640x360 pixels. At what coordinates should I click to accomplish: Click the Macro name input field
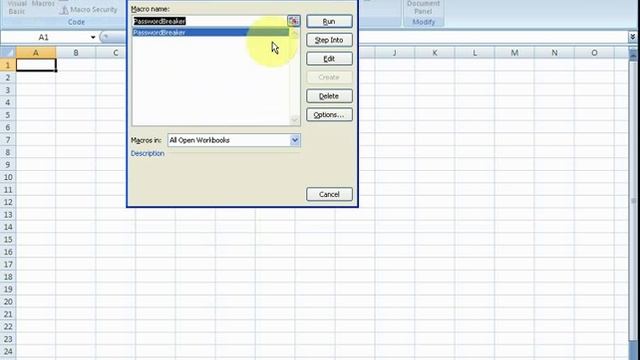coord(209,21)
